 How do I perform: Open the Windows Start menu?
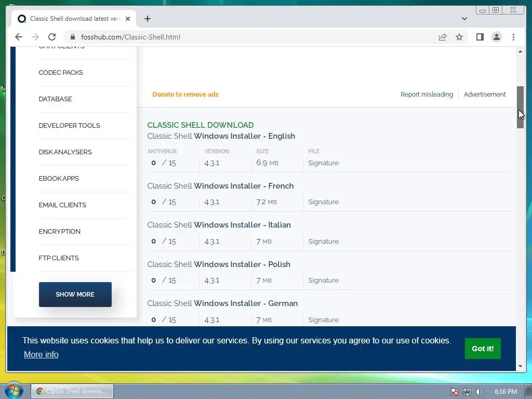[x=14, y=391]
